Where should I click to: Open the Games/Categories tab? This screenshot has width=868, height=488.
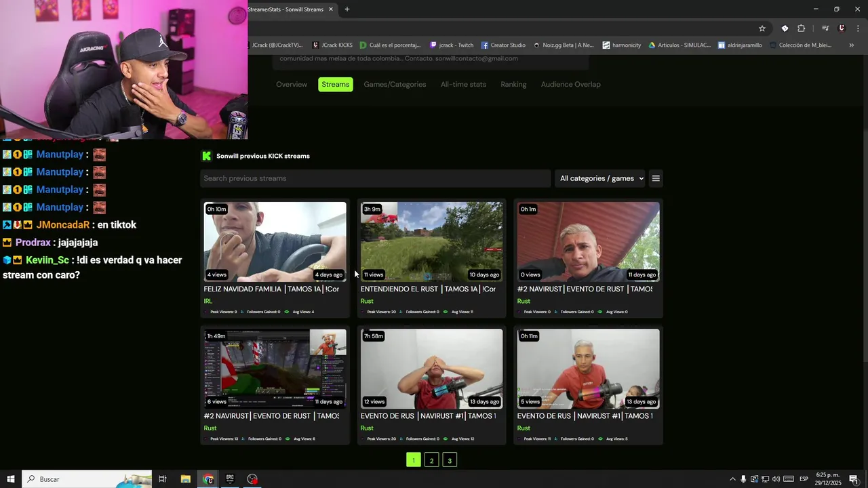[395, 85]
